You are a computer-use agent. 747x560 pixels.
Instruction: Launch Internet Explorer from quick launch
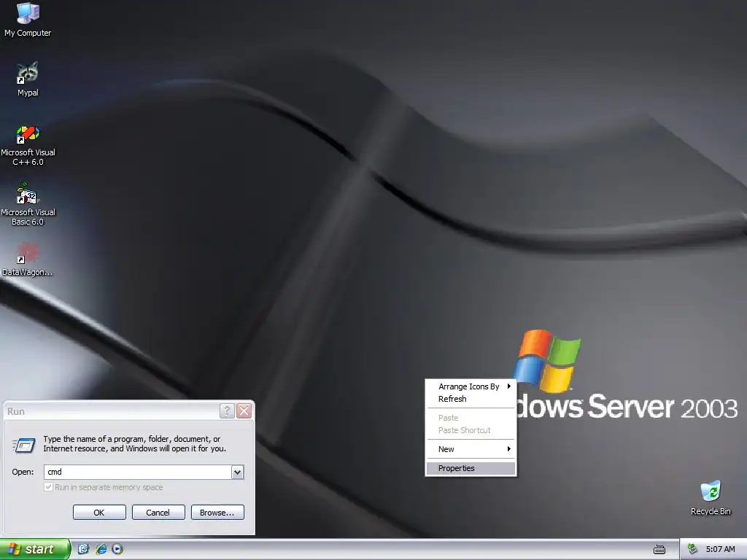[x=101, y=549]
